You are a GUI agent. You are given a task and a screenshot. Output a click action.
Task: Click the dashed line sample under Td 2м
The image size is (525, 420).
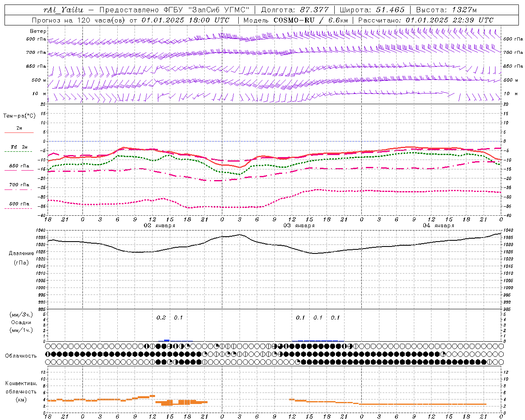click(19, 152)
